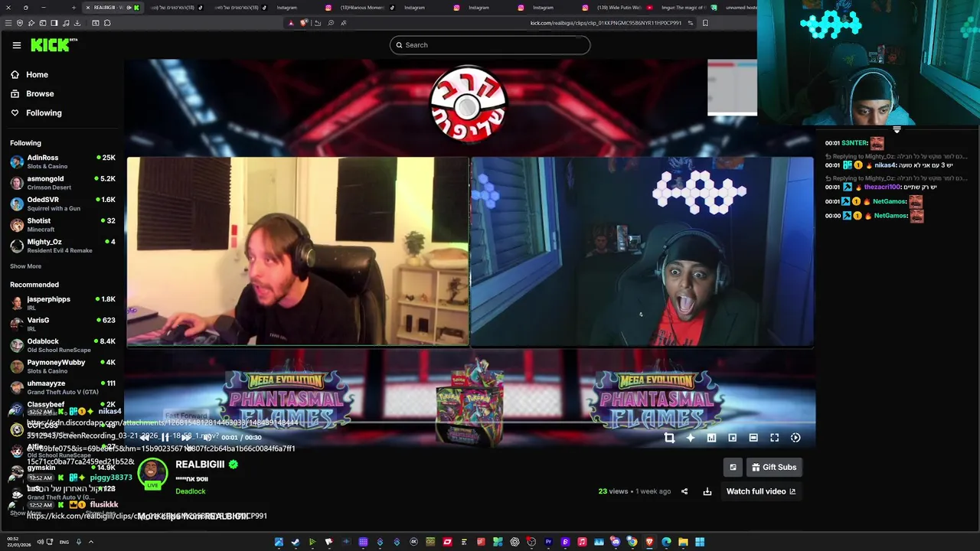Open Discord from the taskbar
This screenshot has height=551, width=980.
[616, 542]
